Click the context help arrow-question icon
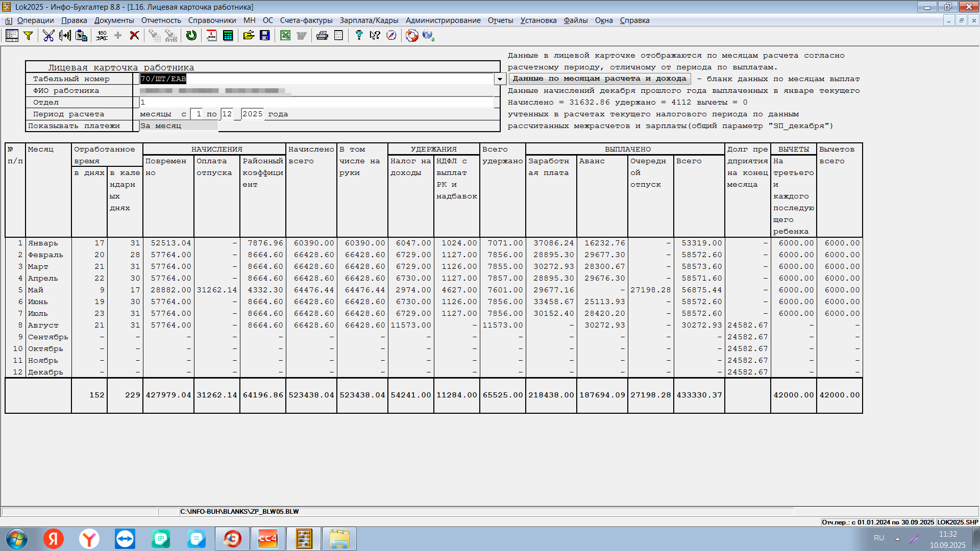Viewport: 980px width, 551px height. pyautogui.click(x=375, y=35)
